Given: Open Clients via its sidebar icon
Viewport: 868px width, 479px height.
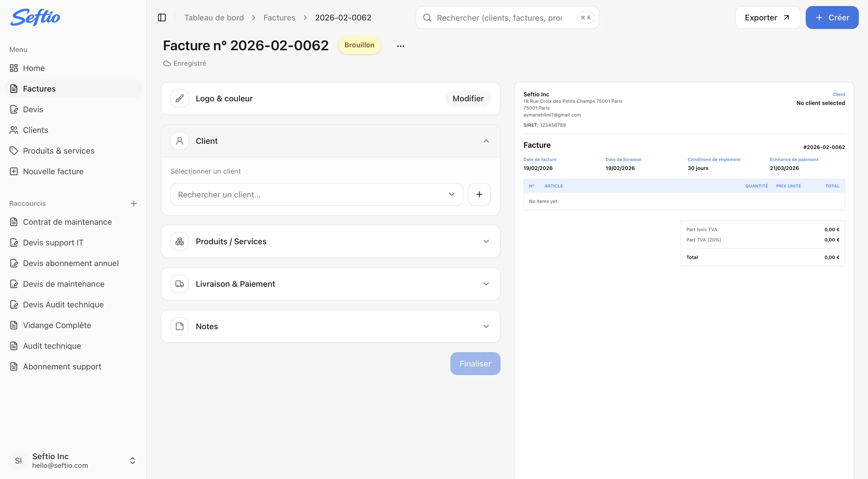Looking at the screenshot, I should (14, 130).
